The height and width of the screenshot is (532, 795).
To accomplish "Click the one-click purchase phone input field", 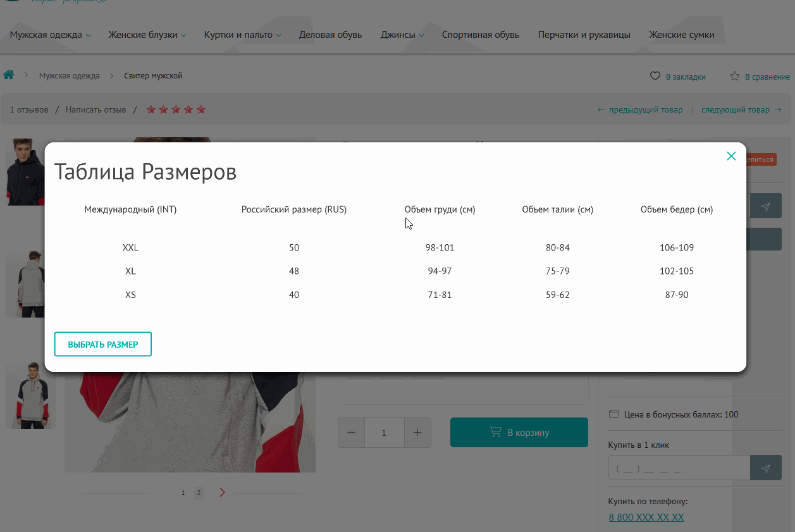I will coord(679,469).
